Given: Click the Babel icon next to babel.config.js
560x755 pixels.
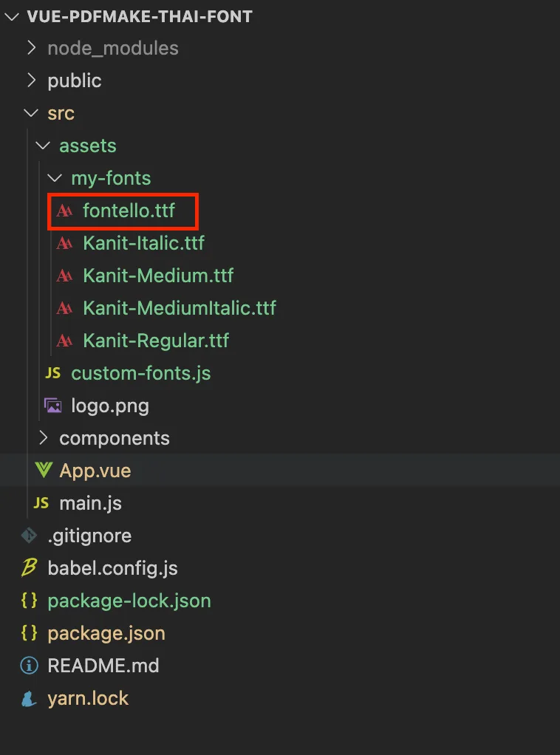Looking at the screenshot, I should [x=30, y=567].
